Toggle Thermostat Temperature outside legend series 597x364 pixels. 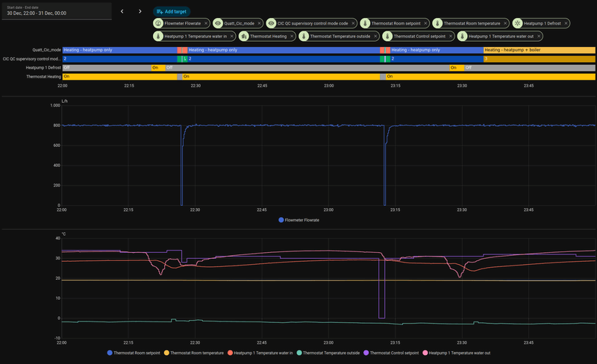328,353
